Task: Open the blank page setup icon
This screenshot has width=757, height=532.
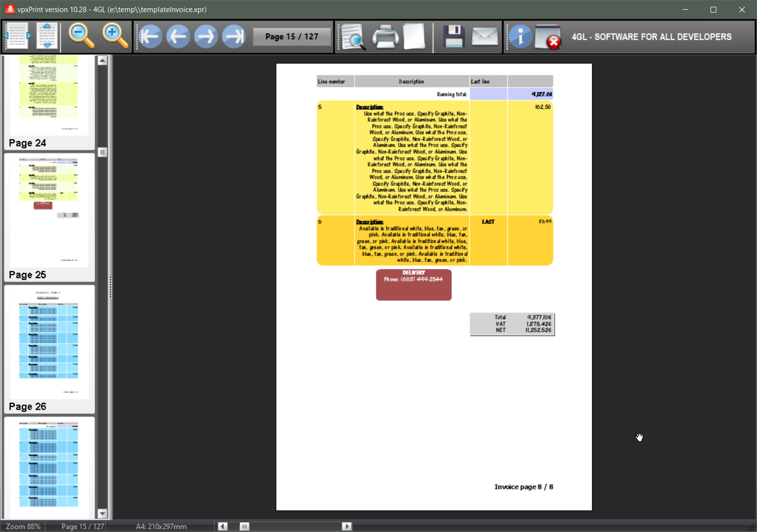Action: [x=415, y=37]
